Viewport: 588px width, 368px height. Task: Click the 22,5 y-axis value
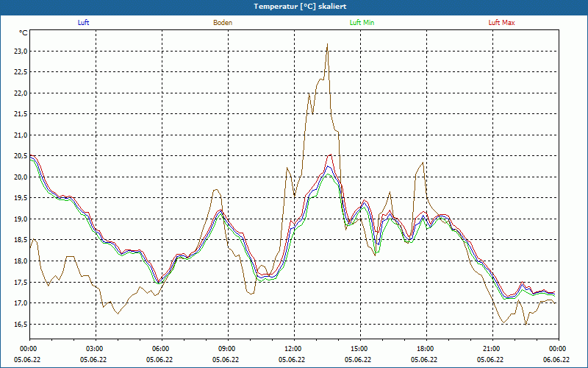point(21,72)
